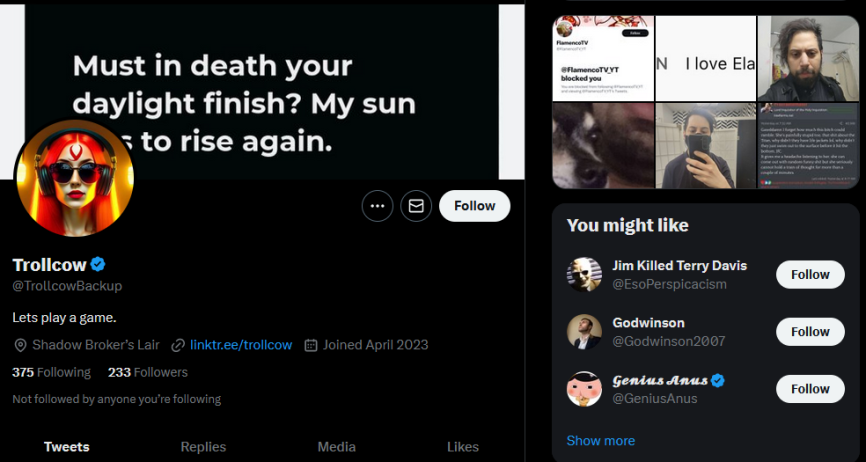
Task: Open the Likes tab
Action: coord(462,447)
